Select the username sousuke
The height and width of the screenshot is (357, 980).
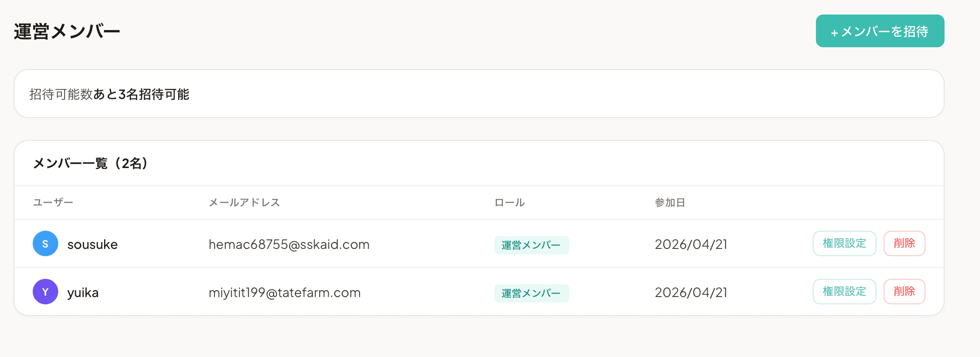(x=92, y=245)
